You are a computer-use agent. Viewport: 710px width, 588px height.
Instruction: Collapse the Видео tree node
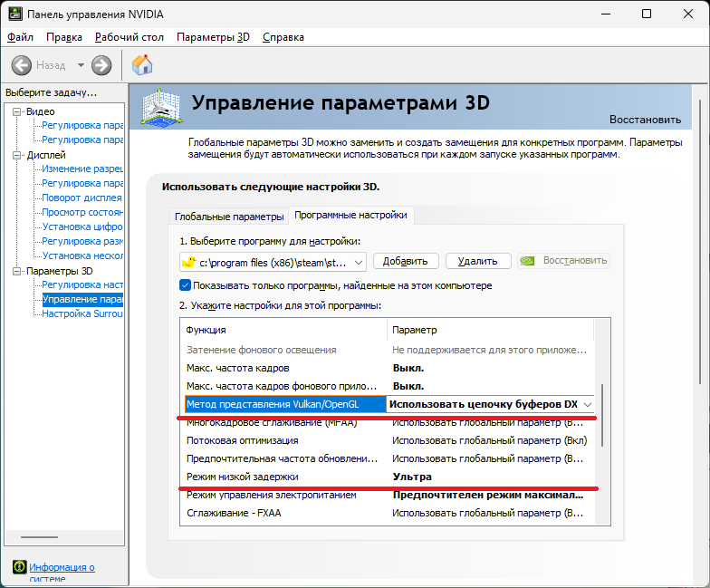16,111
